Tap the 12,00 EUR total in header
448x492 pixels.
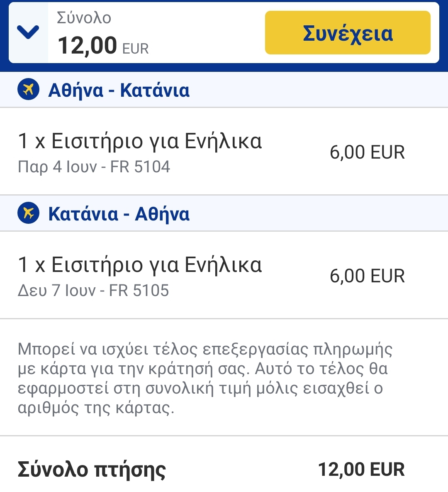[103, 46]
